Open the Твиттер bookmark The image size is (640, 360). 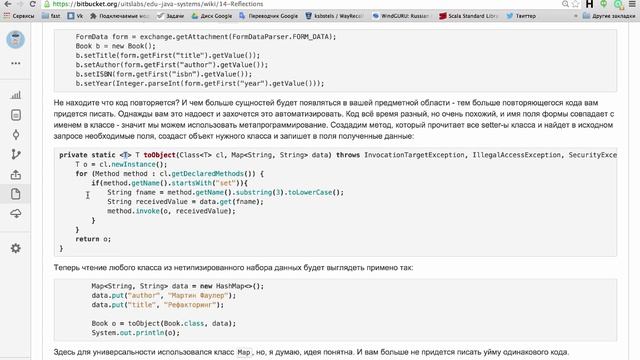pos(521,16)
